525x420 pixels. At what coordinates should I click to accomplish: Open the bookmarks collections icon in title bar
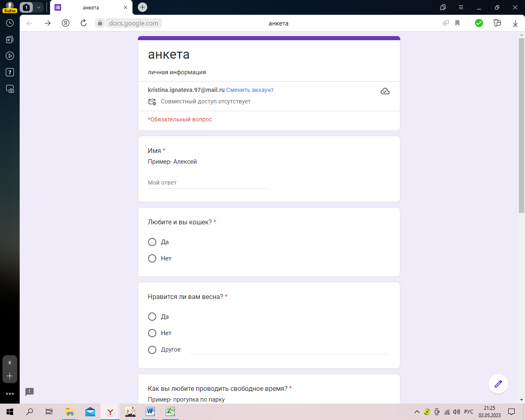(x=443, y=7)
